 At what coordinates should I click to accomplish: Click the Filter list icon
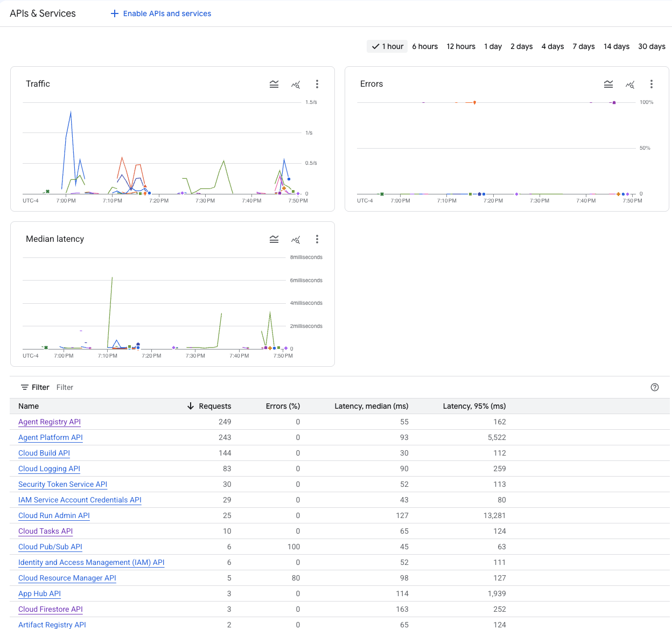(x=25, y=387)
